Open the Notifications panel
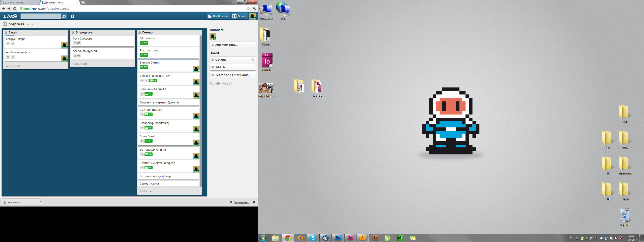Image resolution: width=644 pixels, height=242 pixels. pos(219,16)
